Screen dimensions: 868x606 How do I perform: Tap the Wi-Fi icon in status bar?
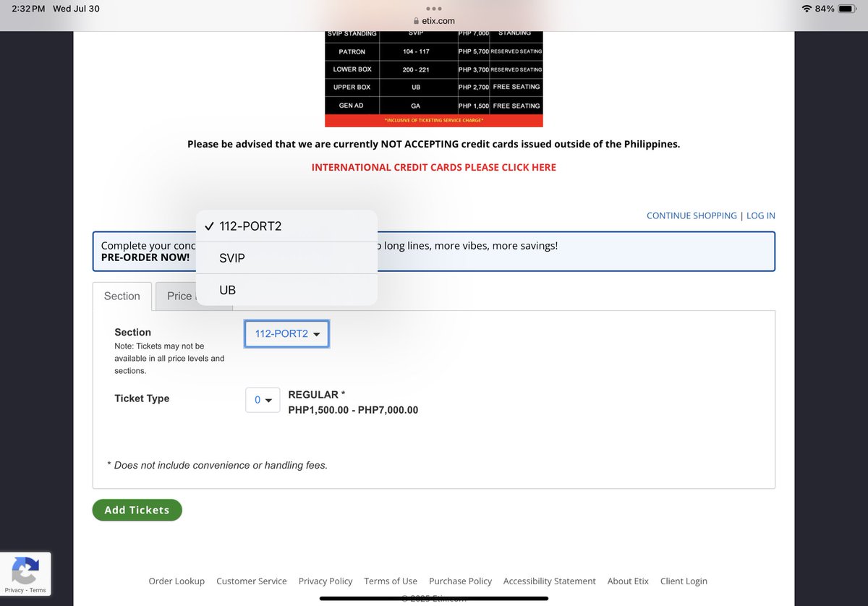(x=807, y=9)
